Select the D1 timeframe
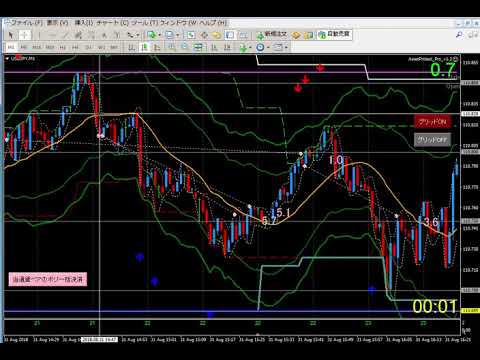 88,47
